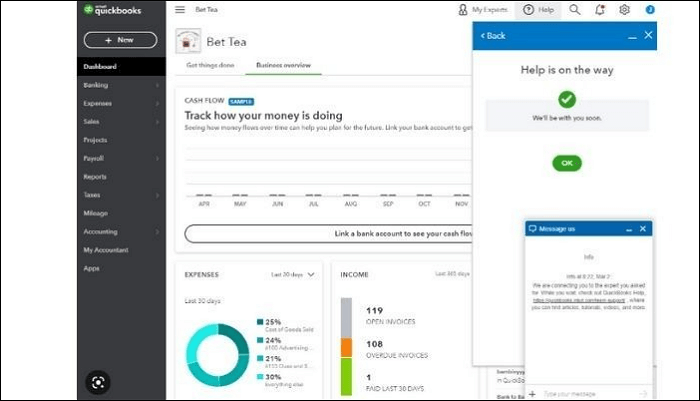
Task: Click Track how your money is doing heading
Action: click(263, 116)
